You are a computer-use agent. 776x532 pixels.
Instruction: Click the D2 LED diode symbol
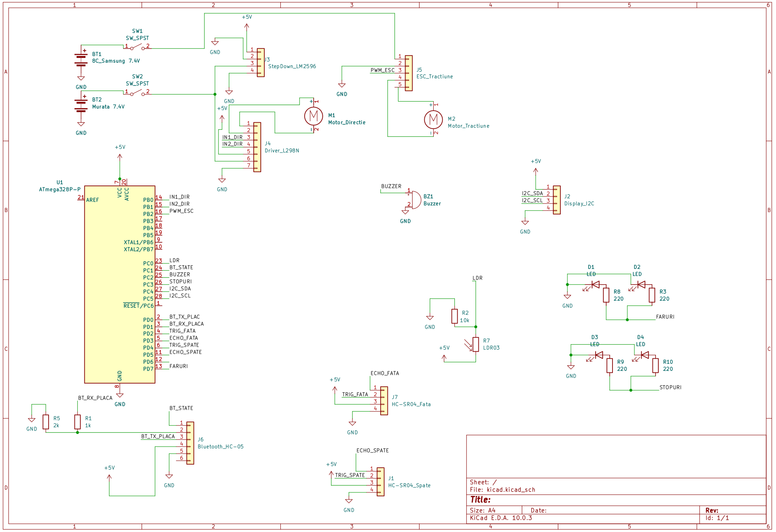[x=640, y=285]
